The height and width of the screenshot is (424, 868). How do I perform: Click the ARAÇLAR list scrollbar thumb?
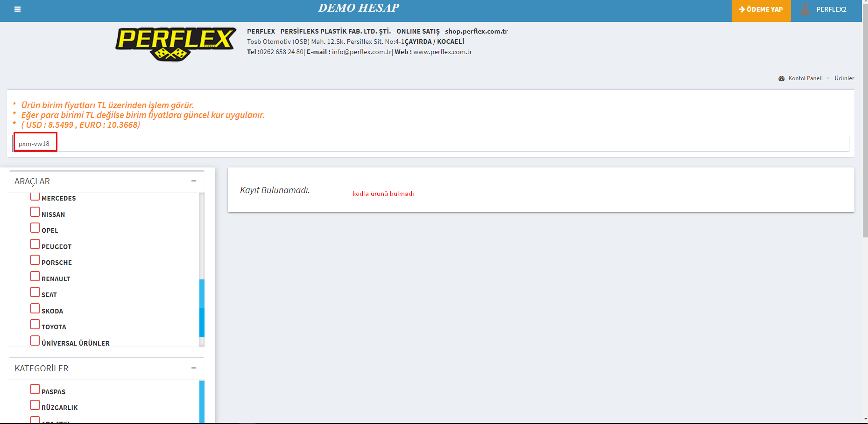pos(202,308)
